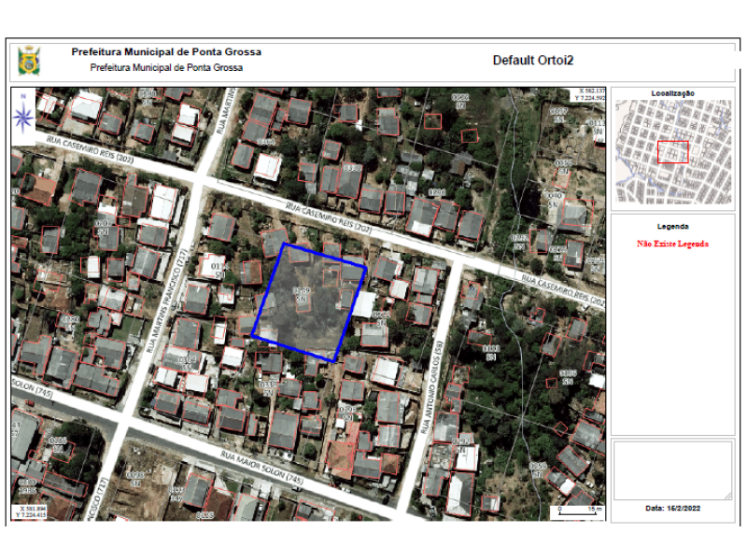Click the empty notes box above the date
Screen dimensions: 747x560
(672, 469)
